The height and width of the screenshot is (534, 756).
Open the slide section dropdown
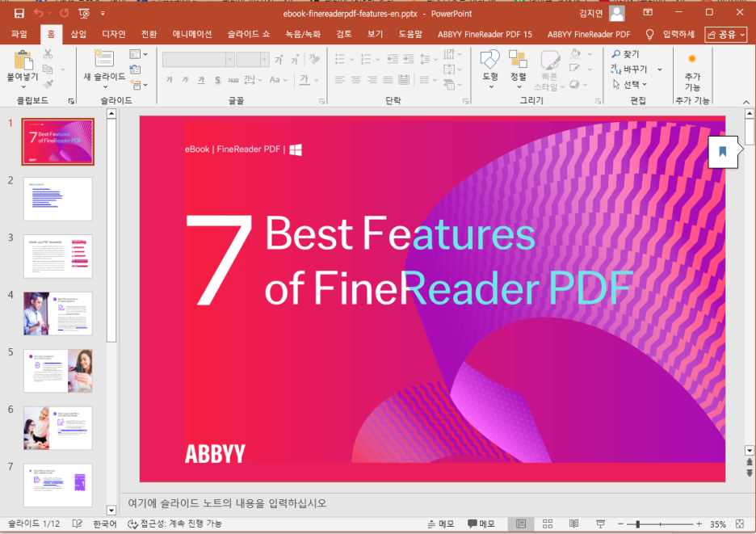[x=138, y=85]
